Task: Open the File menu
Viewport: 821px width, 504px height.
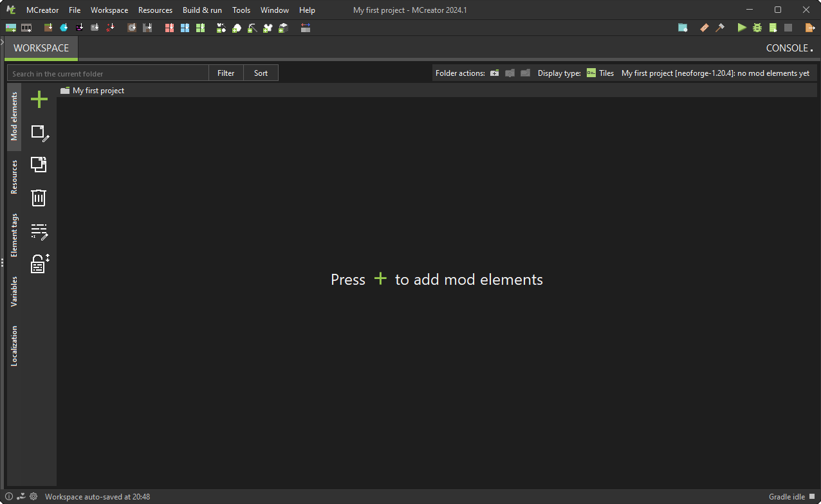Action: (x=75, y=10)
